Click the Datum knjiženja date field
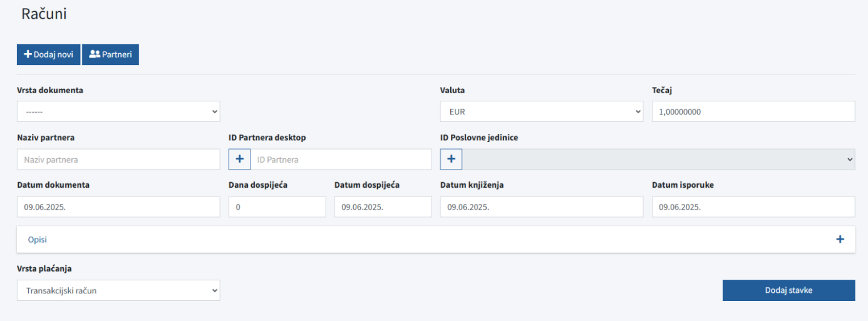Screen dimensions: 868x321 (542, 207)
